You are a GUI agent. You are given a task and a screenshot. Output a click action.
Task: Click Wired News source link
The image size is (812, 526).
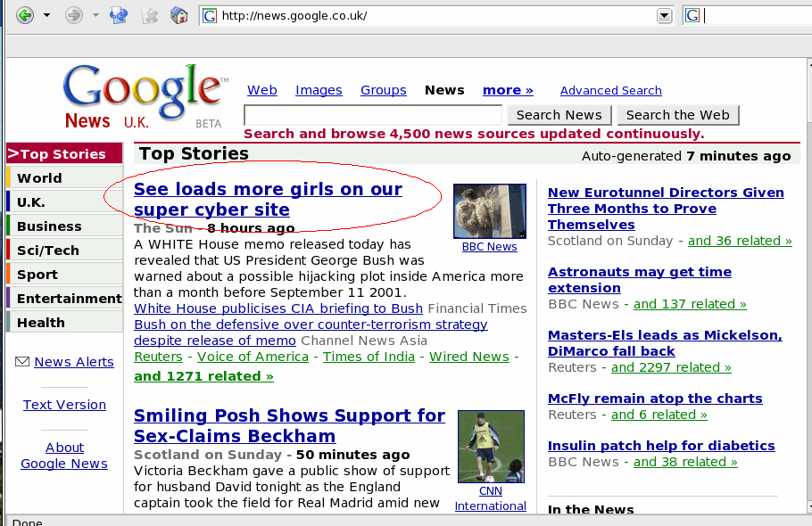(x=469, y=357)
